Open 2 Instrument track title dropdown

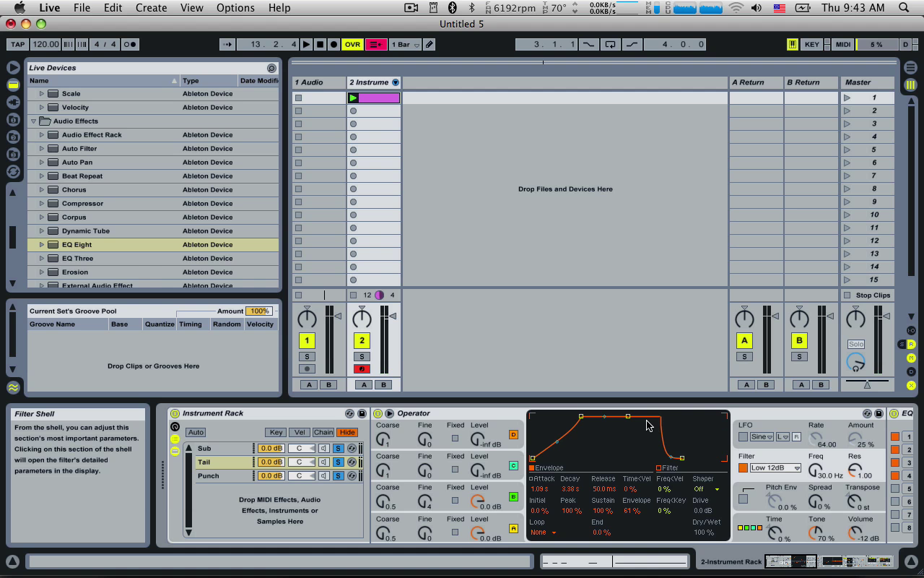click(x=395, y=82)
